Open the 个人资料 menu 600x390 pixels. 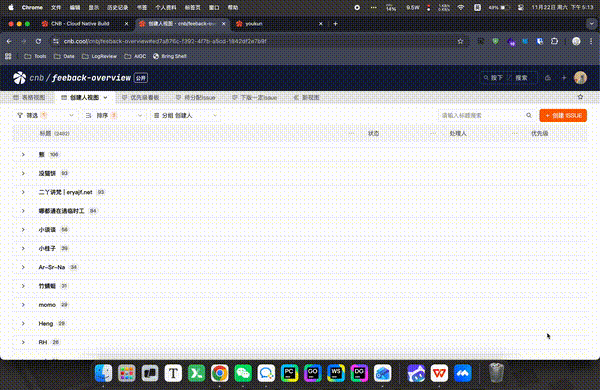(166, 7)
